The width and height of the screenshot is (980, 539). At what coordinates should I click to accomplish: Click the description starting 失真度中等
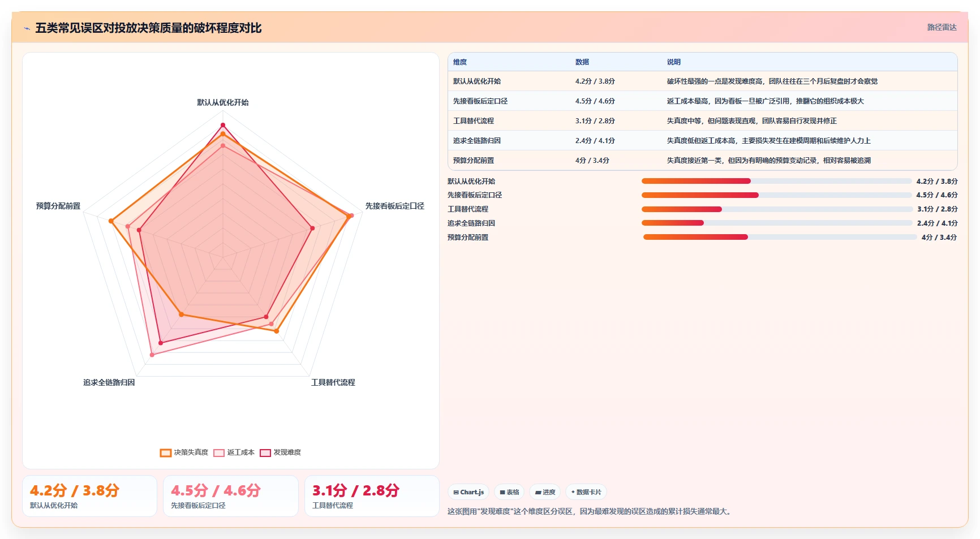752,121
